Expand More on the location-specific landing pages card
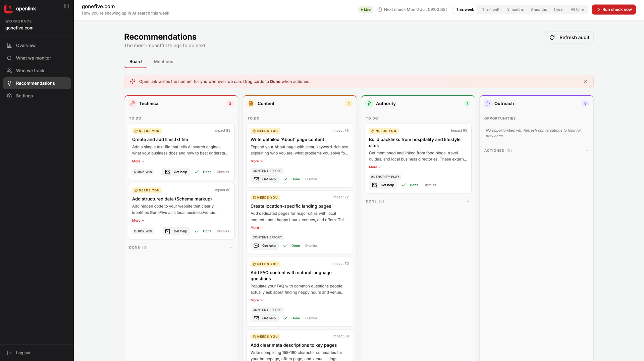The height and width of the screenshot is (361, 644). [257, 228]
